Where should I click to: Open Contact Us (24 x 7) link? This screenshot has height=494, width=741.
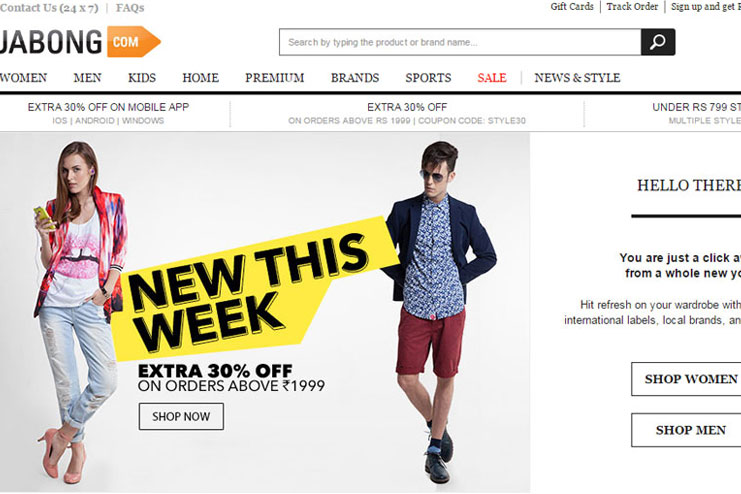tap(49, 8)
